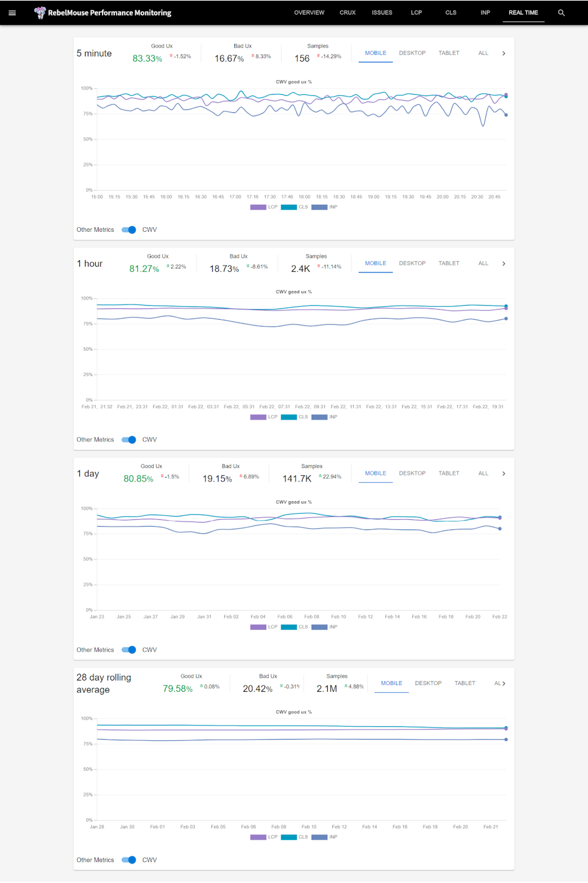The image size is (588, 883).
Task: Expand the 28 day rolling average panel chevron
Action: (x=504, y=683)
